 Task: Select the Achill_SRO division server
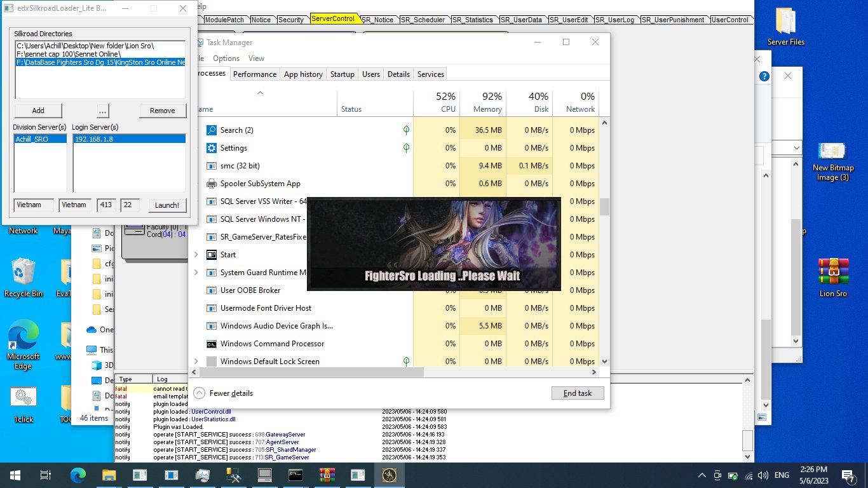[39, 139]
